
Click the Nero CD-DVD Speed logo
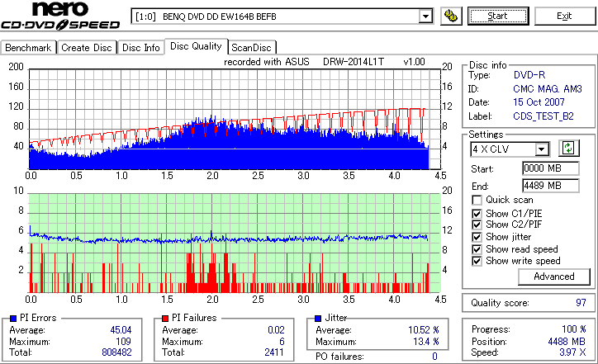(60, 16)
